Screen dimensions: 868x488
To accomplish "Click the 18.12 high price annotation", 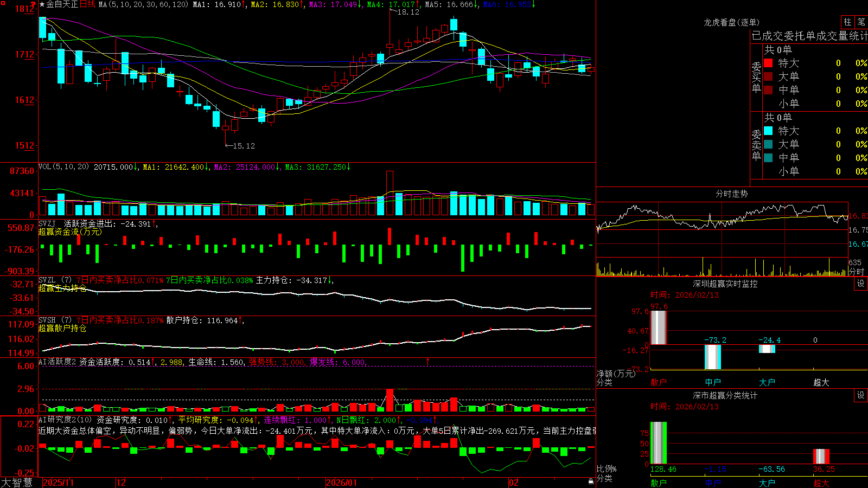I will coord(408,12).
